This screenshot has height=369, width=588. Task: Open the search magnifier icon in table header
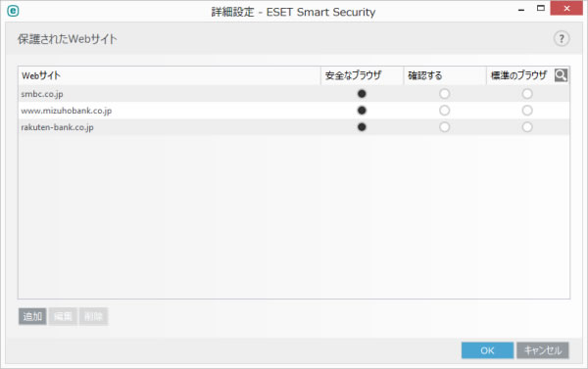pos(561,75)
